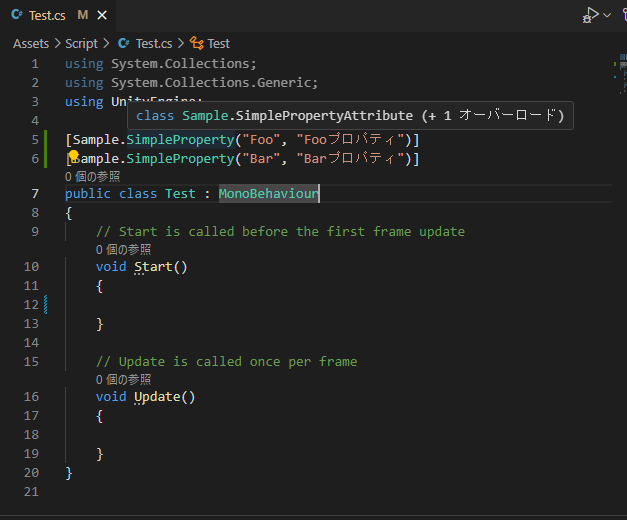Open the references CodeLens above Start()

point(123,250)
